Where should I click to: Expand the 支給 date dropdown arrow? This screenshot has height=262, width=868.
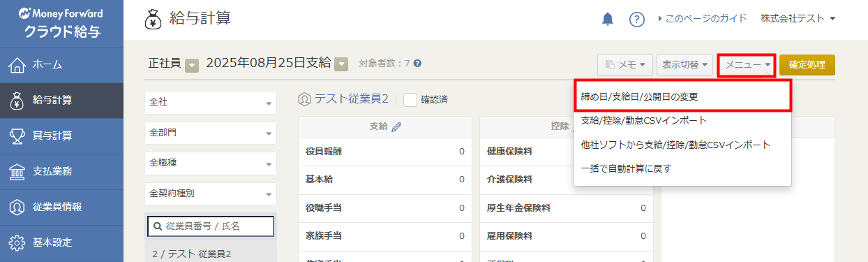click(x=341, y=64)
